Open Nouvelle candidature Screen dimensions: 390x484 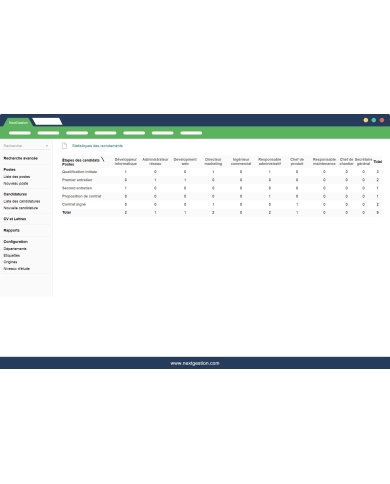tap(21, 208)
